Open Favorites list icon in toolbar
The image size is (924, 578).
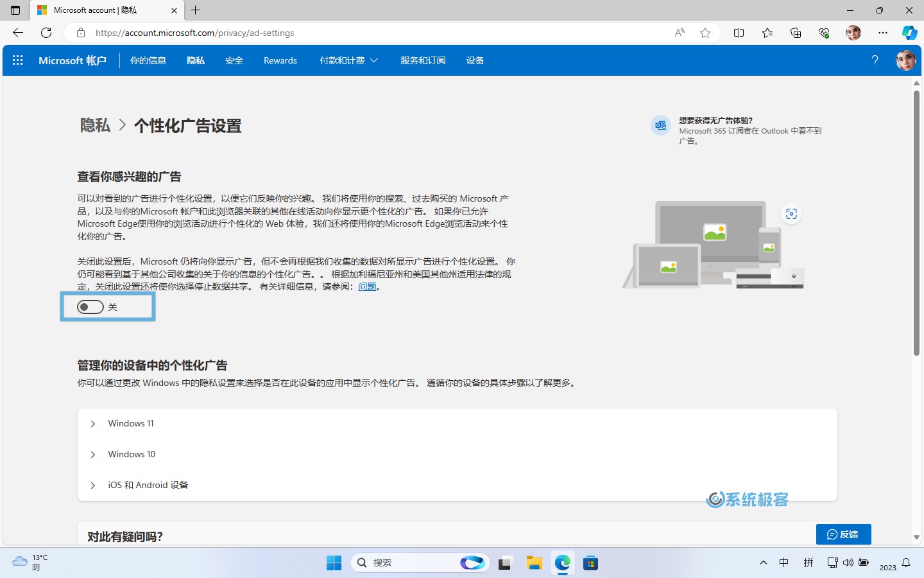pos(767,33)
